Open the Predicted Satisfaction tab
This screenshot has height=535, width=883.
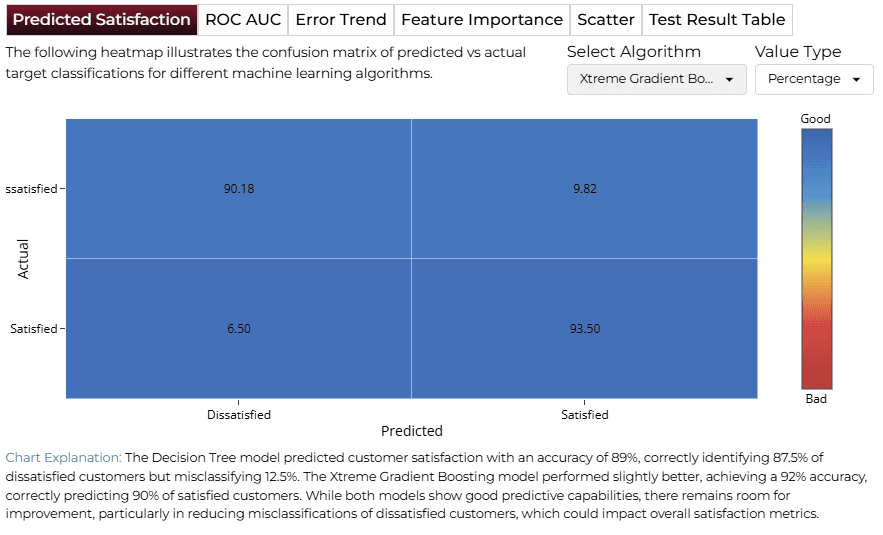(x=102, y=20)
